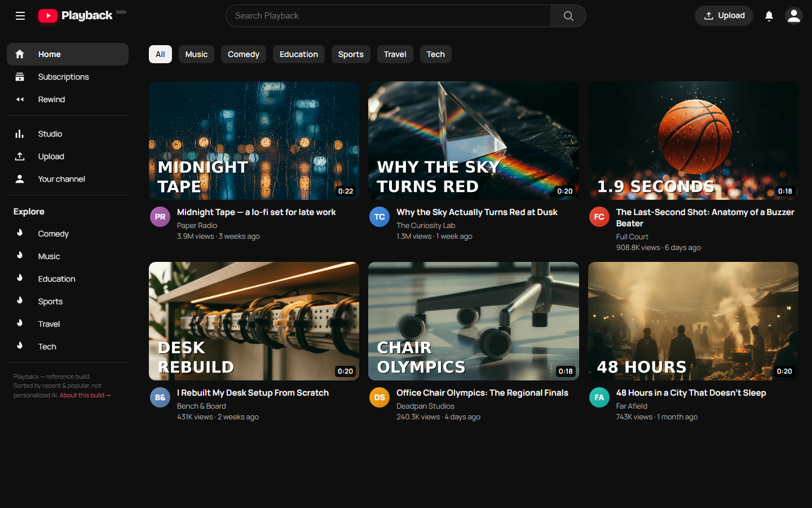Click flame icon beside Travel in Explore
812x508 pixels.
coord(20,323)
